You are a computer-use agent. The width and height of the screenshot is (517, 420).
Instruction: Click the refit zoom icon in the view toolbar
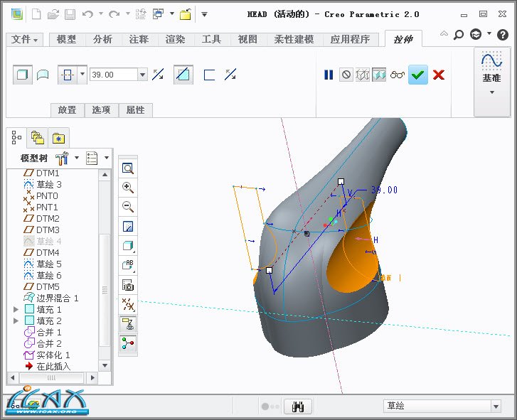pos(128,168)
